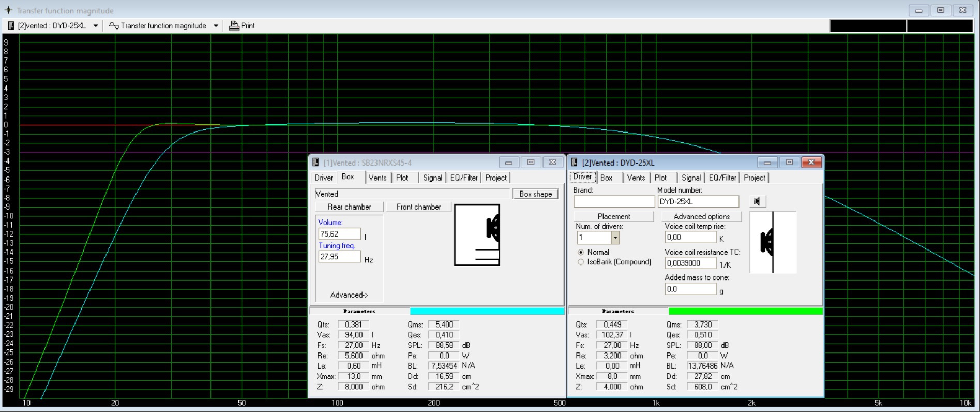Click the Vented box type field

pos(412,194)
